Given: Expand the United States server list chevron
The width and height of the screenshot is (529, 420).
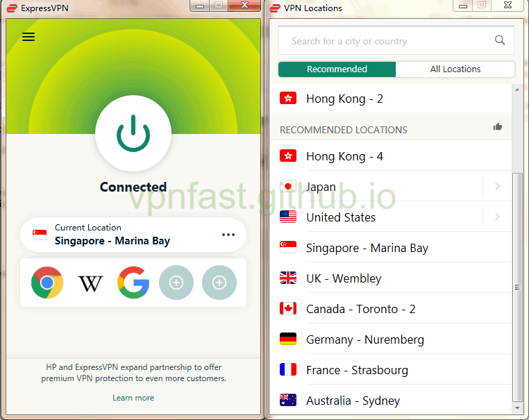Looking at the screenshot, I should (x=497, y=217).
